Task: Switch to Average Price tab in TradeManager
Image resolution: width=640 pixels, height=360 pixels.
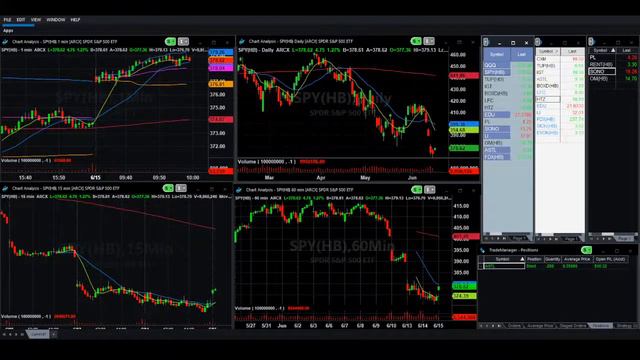Action: pyautogui.click(x=540, y=326)
